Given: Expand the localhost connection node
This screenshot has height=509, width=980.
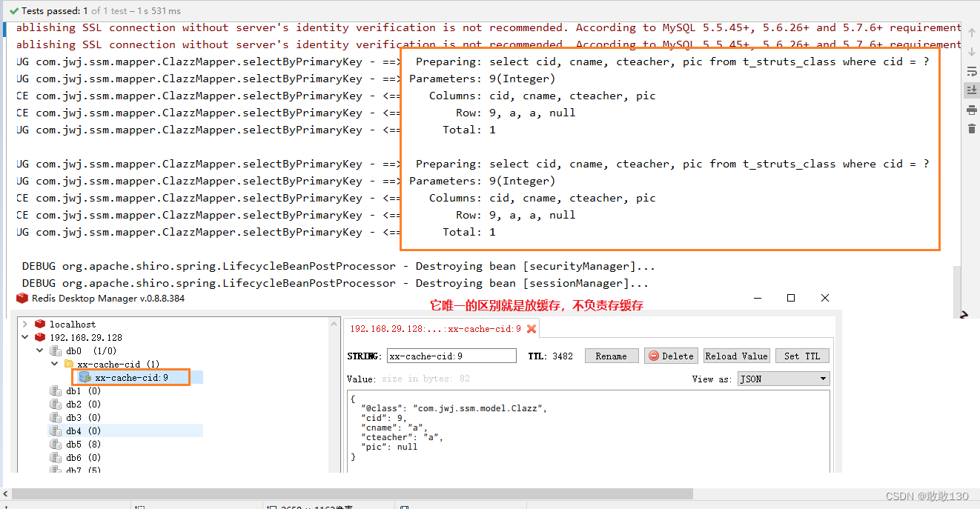Looking at the screenshot, I should click(25, 325).
